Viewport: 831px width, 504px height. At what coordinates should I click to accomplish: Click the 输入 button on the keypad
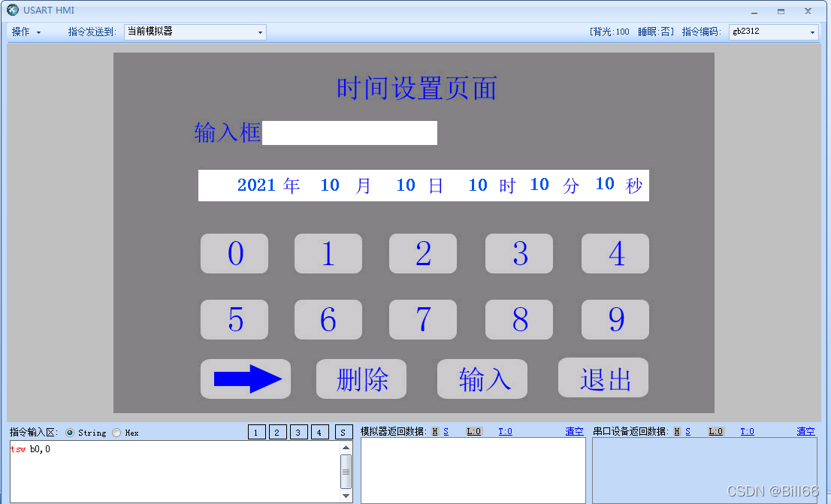point(482,379)
